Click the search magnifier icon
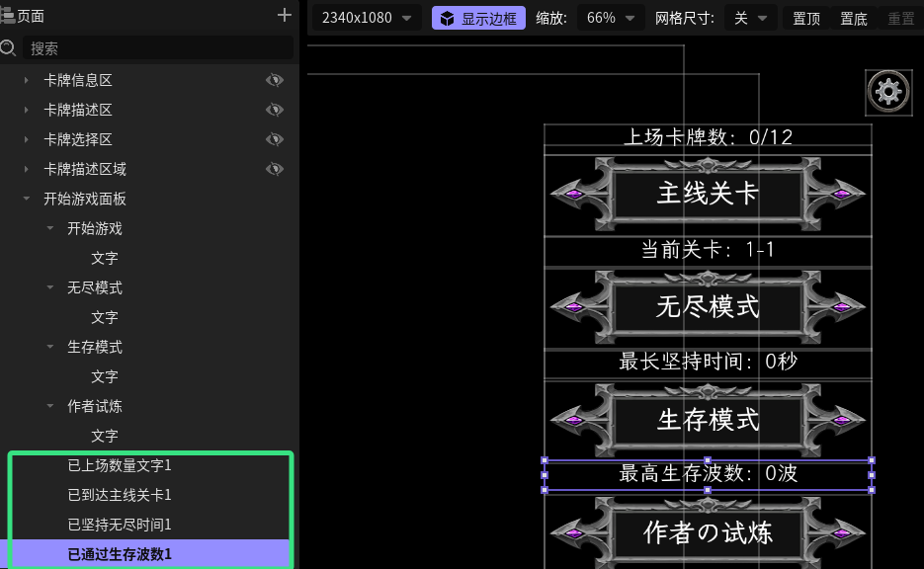The width and height of the screenshot is (924, 569). pyautogui.click(x=8, y=47)
